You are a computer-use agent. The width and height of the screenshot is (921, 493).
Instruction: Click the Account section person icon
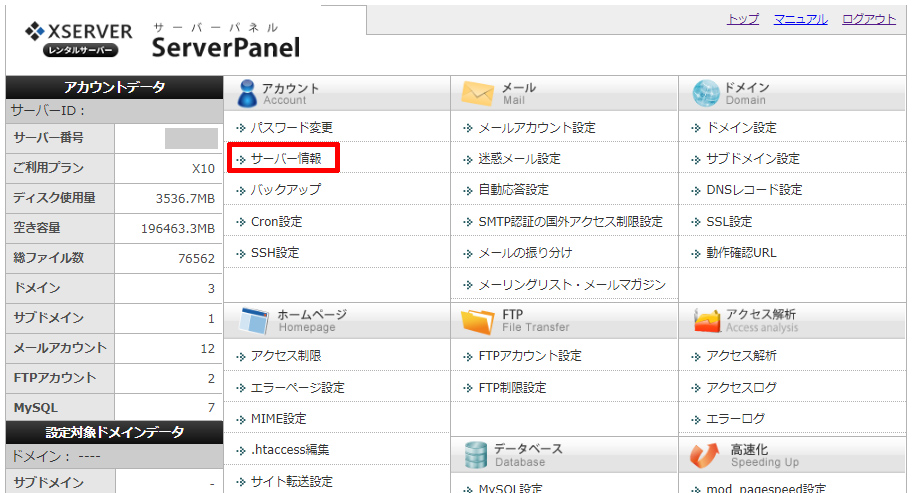pyautogui.click(x=247, y=94)
